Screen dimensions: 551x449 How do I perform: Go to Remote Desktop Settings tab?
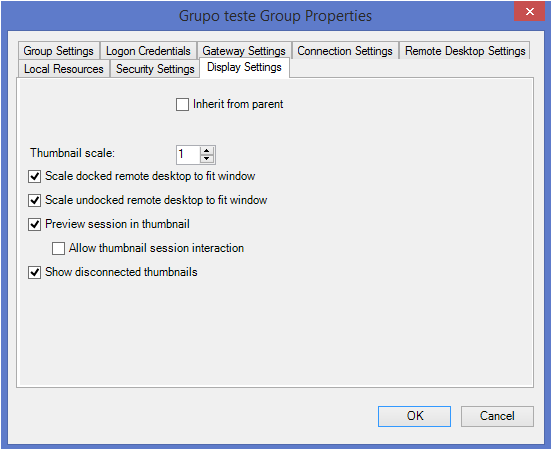[x=465, y=51]
